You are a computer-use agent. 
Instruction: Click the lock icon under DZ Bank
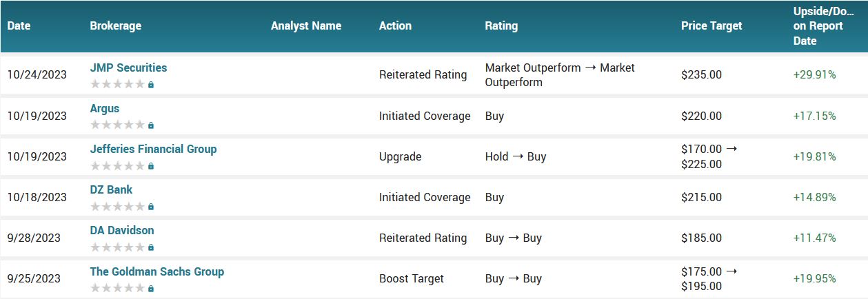pos(151,207)
